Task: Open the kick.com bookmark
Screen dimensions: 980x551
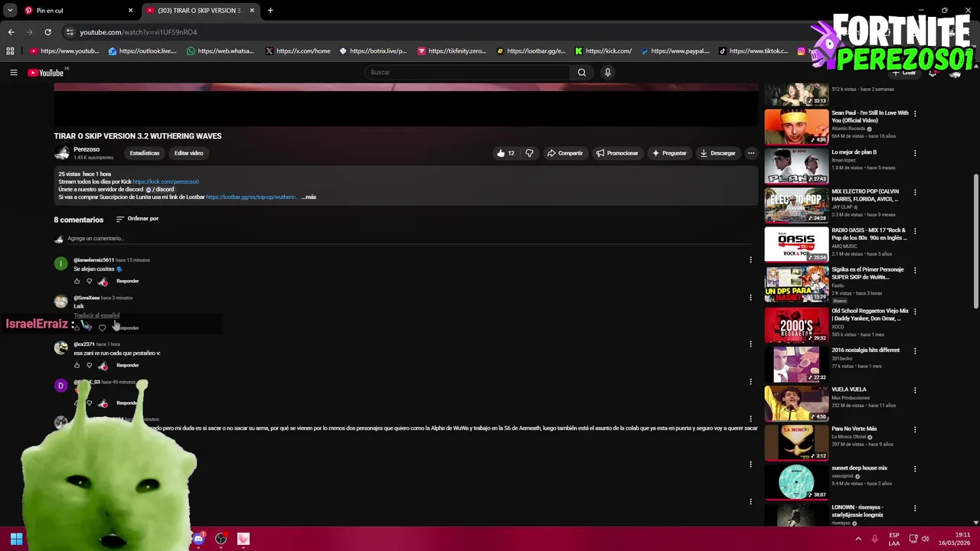Action: click(x=603, y=51)
